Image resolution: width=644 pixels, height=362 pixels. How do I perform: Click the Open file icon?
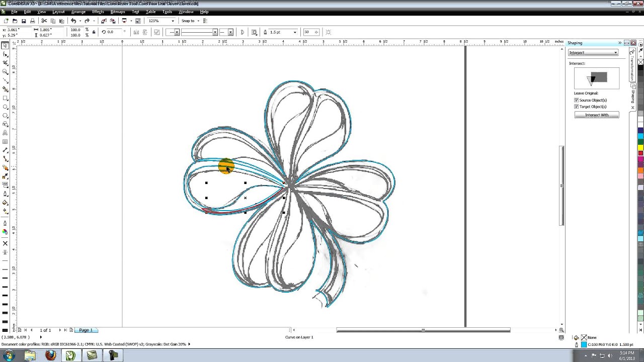(x=15, y=21)
